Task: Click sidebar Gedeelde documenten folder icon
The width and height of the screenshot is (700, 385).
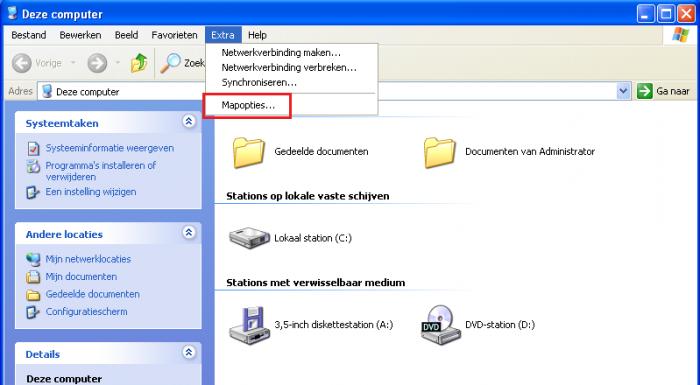Action: click(x=33, y=294)
